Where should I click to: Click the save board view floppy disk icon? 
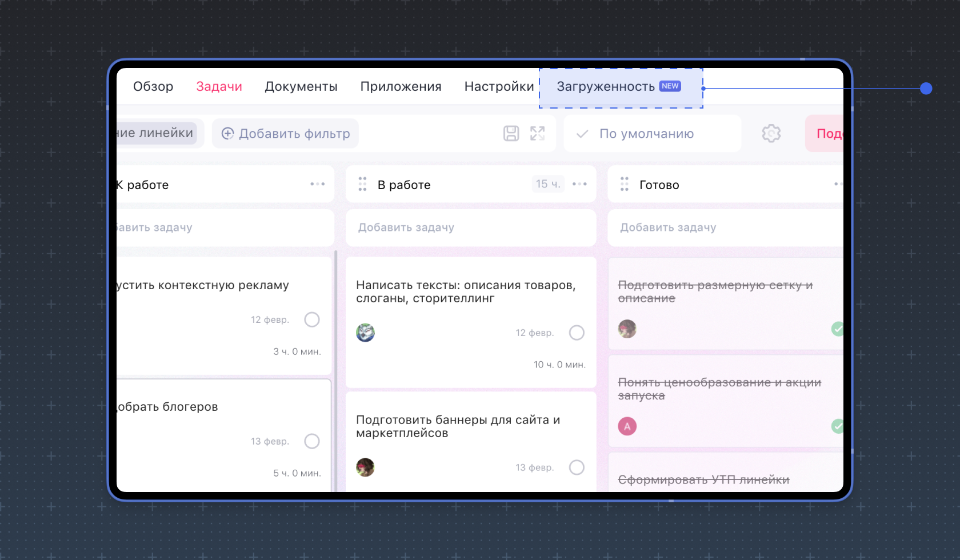tap(510, 133)
